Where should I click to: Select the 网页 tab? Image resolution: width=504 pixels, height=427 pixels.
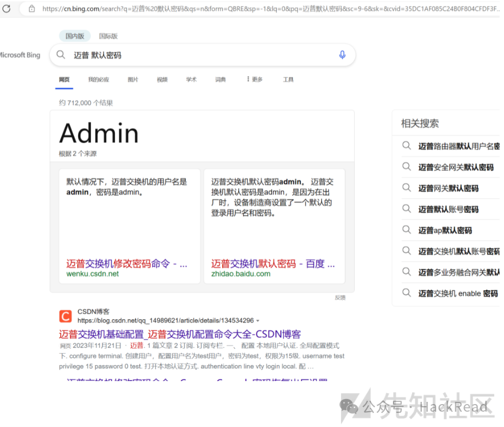pyautogui.click(x=64, y=79)
